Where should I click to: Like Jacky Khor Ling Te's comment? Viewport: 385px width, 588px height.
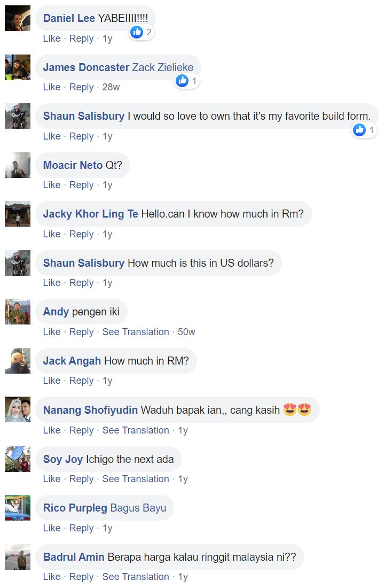52,234
